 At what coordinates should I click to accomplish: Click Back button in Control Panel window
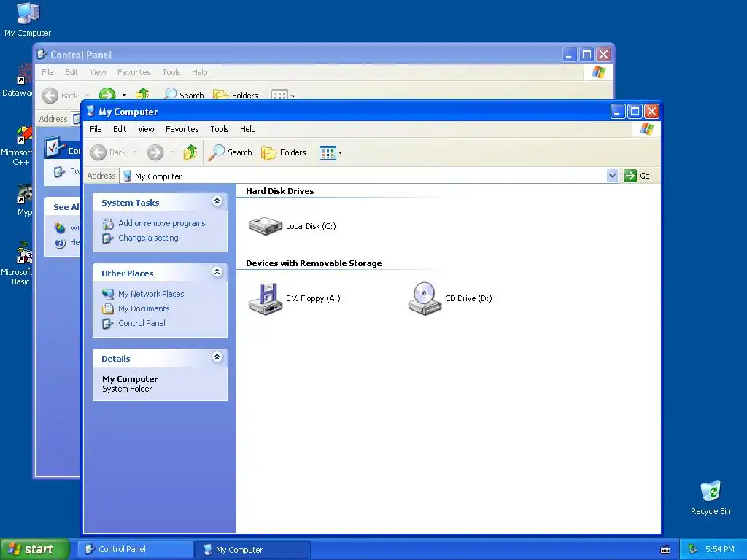pos(61,96)
